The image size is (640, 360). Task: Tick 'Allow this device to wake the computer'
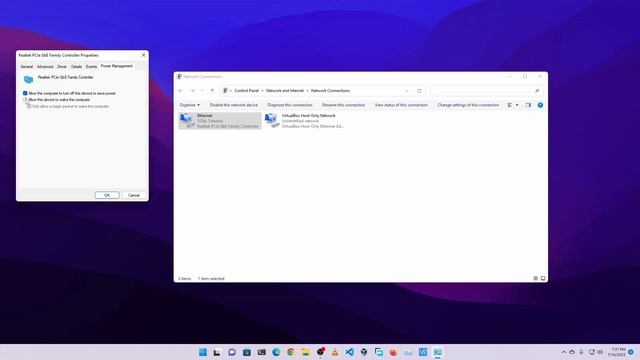(25, 100)
